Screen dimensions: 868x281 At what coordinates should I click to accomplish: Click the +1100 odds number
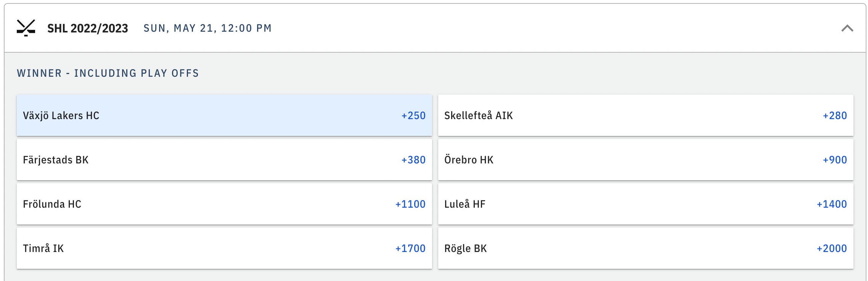click(x=410, y=204)
